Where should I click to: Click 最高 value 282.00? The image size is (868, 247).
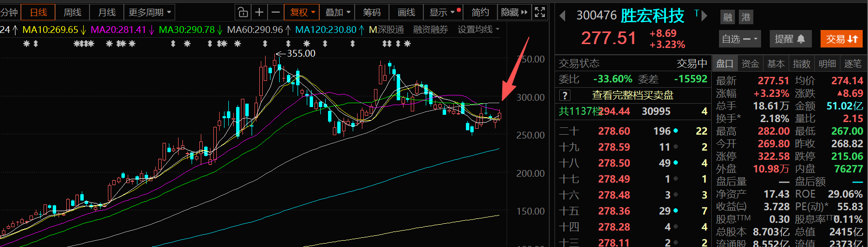click(773, 131)
